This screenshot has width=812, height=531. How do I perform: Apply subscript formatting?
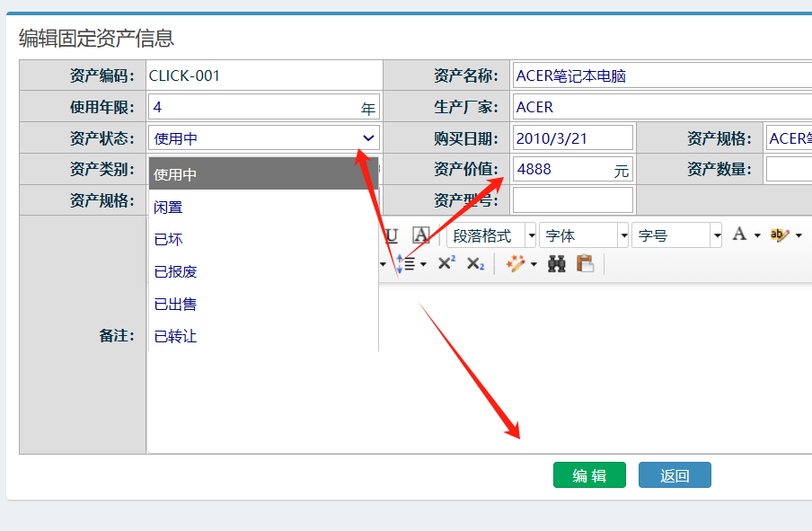click(x=475, y=263)
